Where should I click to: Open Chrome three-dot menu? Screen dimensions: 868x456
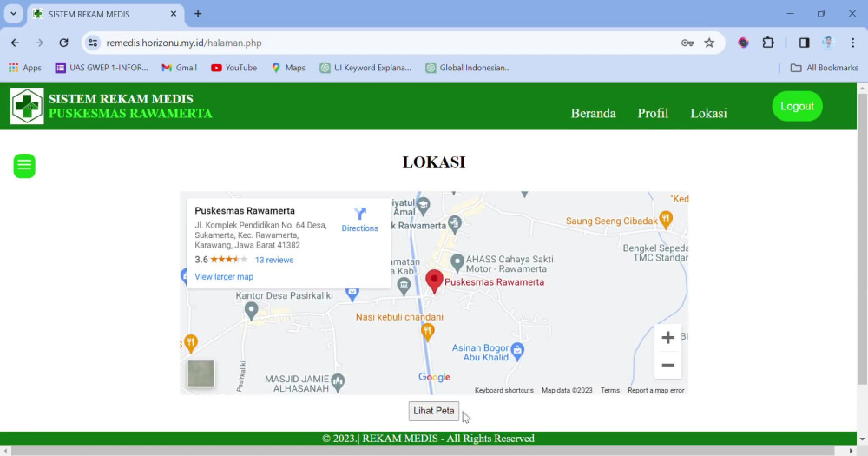(853, 43)
